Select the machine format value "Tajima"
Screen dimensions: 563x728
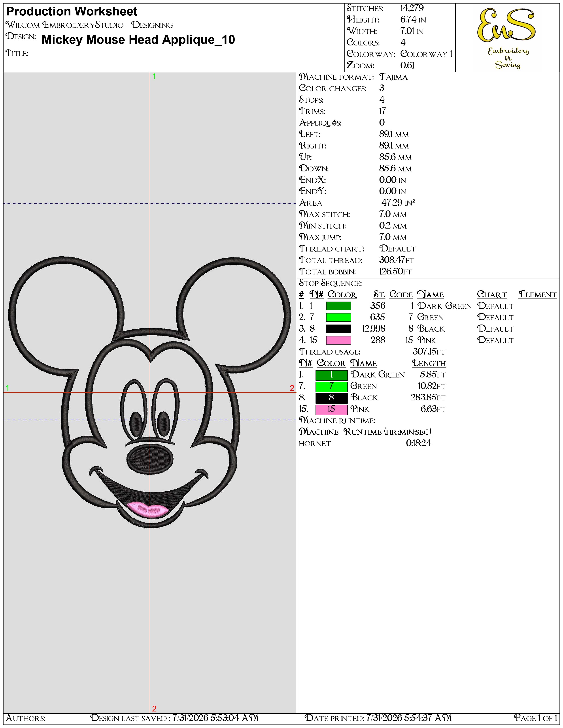[393, 77]
